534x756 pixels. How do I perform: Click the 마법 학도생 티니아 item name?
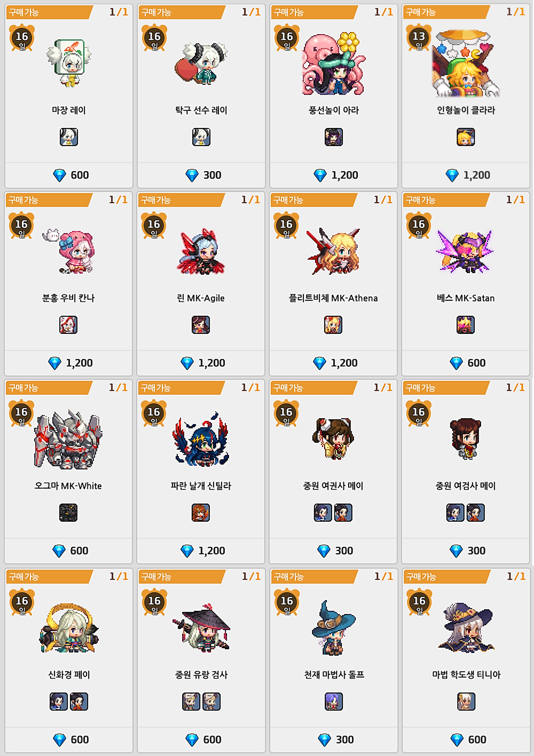coord(466,675)
